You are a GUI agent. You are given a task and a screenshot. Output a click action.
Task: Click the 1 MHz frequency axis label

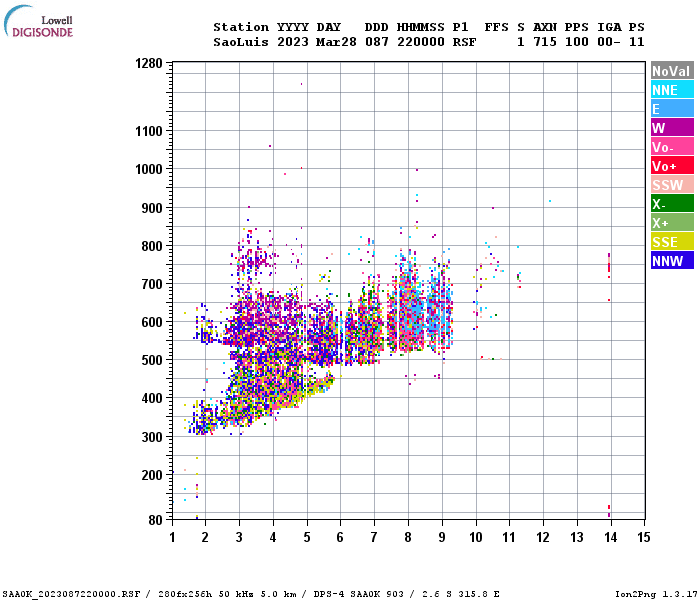tap(172, 537)
